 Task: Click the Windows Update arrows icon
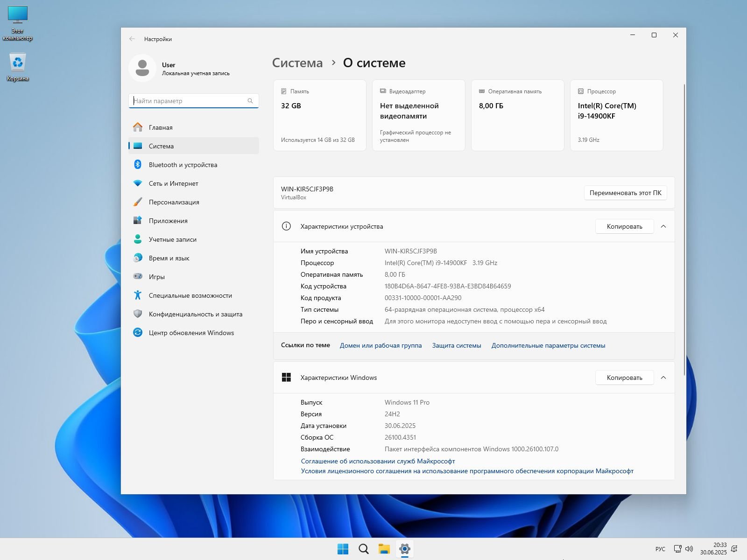[x=138, y=332]
